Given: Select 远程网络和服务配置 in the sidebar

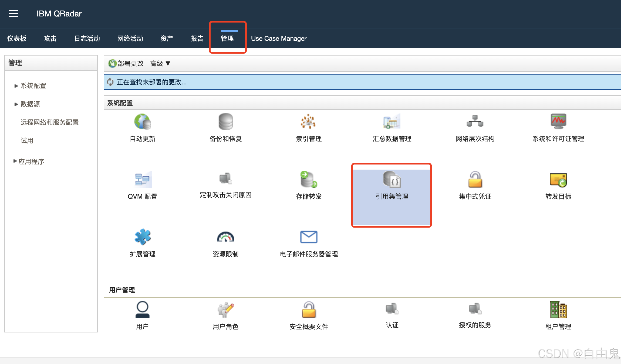Looking at the screenshot, I should (x=50, y=122).
